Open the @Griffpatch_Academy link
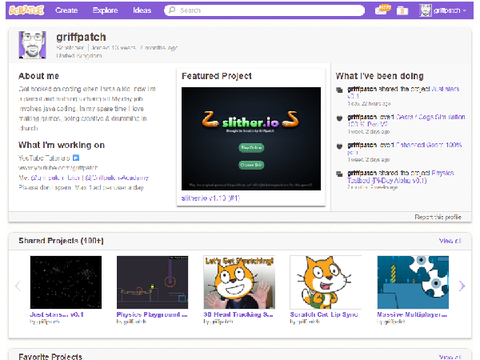 click(117, 178)
